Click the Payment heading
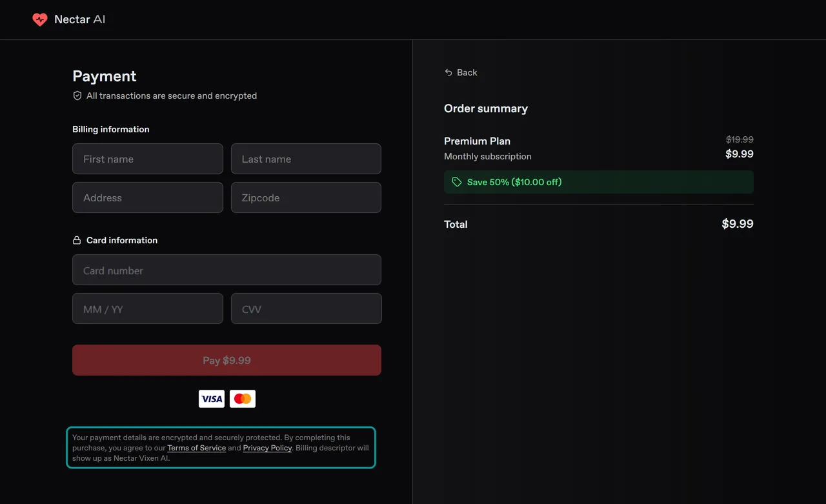Screen dimensions: 826x504 (105, 76)
